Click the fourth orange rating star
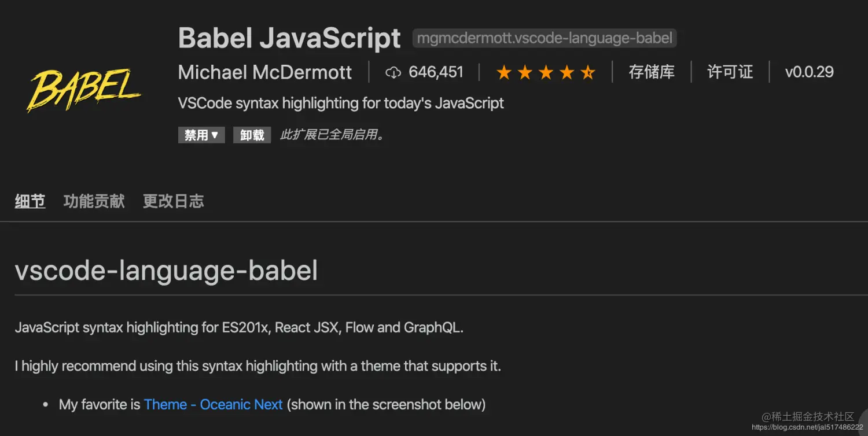 567,72
